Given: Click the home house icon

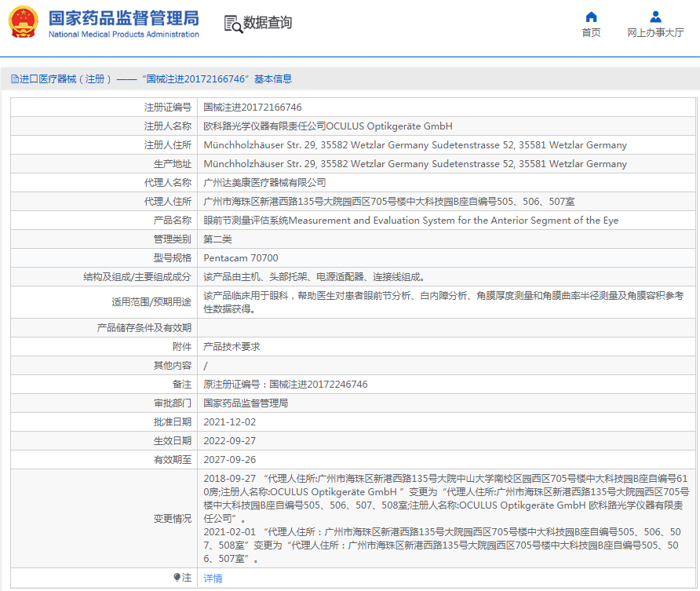Looking at the screenshot, I should [x=591, y=16].
